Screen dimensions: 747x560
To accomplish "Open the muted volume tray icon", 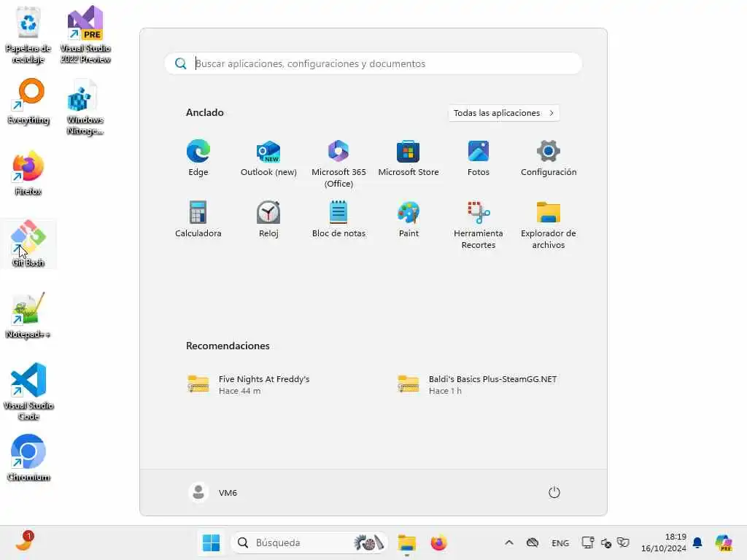I will pyautogui.click(x=606, y=542).
